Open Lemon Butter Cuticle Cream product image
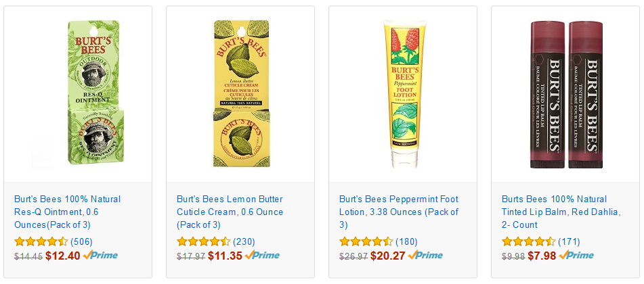Screen dimensions: 644x284 [x=242, y=94]
